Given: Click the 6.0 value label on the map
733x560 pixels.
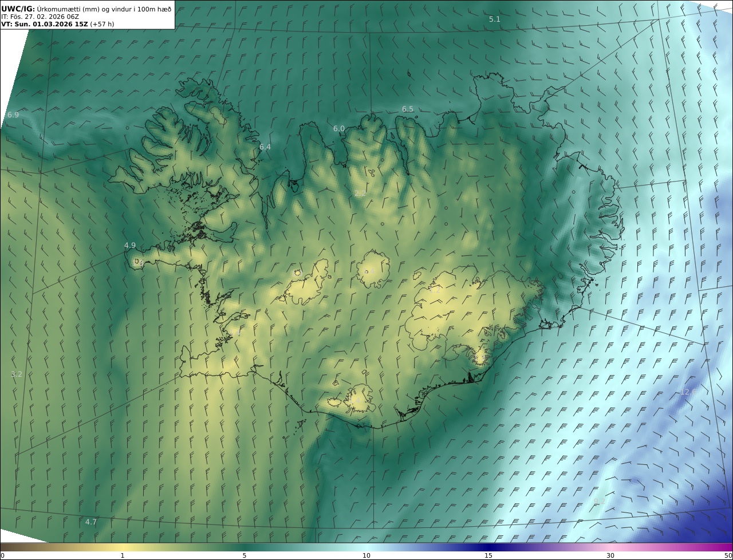Looking at the screenshot, I should (x=339, y=128).
